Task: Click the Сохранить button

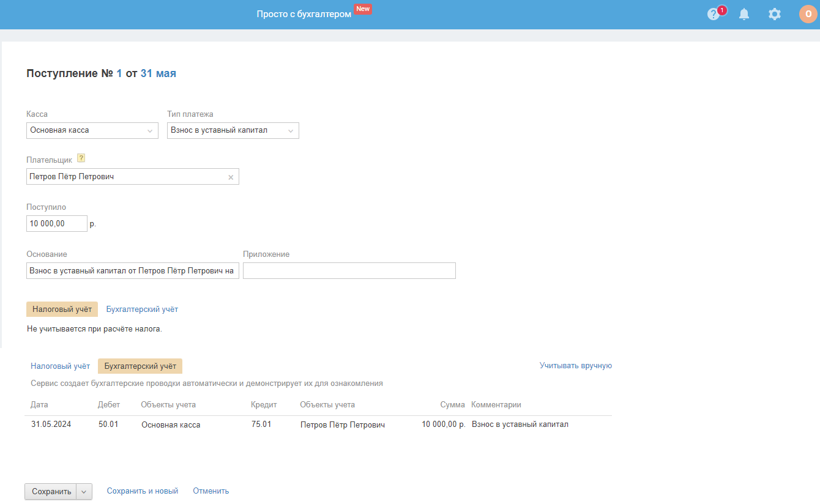Action: (51, 492)
